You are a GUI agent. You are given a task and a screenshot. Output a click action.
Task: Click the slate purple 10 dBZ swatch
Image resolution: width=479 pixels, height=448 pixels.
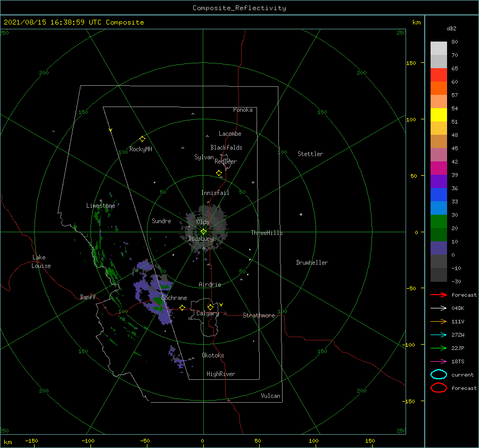coord(439,248)
